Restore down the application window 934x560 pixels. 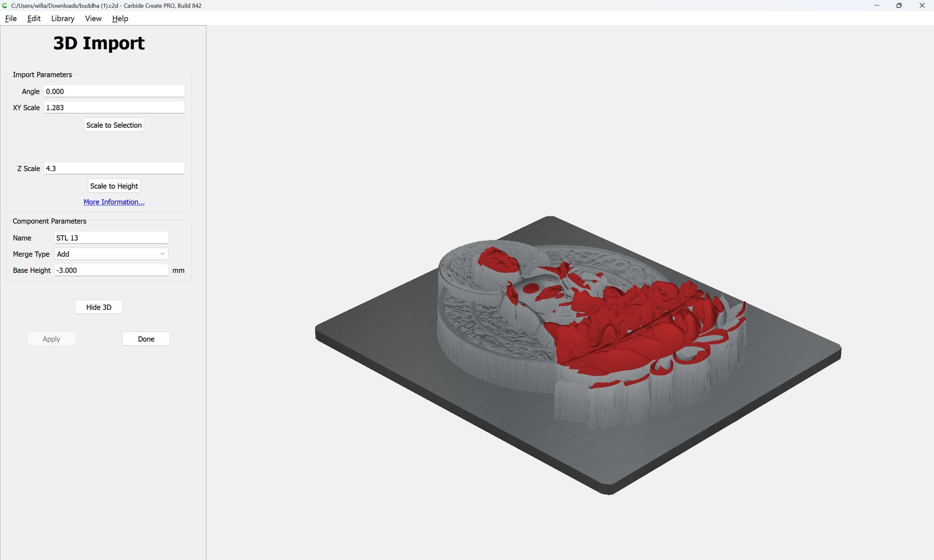tap(899, 5)
